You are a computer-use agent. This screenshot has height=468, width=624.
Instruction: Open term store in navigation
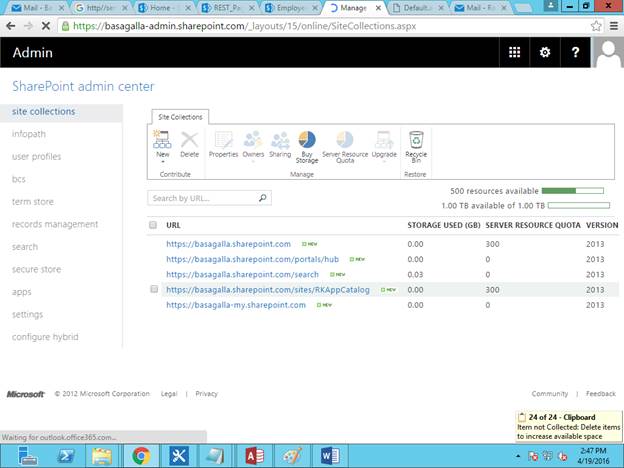[33, 201]
